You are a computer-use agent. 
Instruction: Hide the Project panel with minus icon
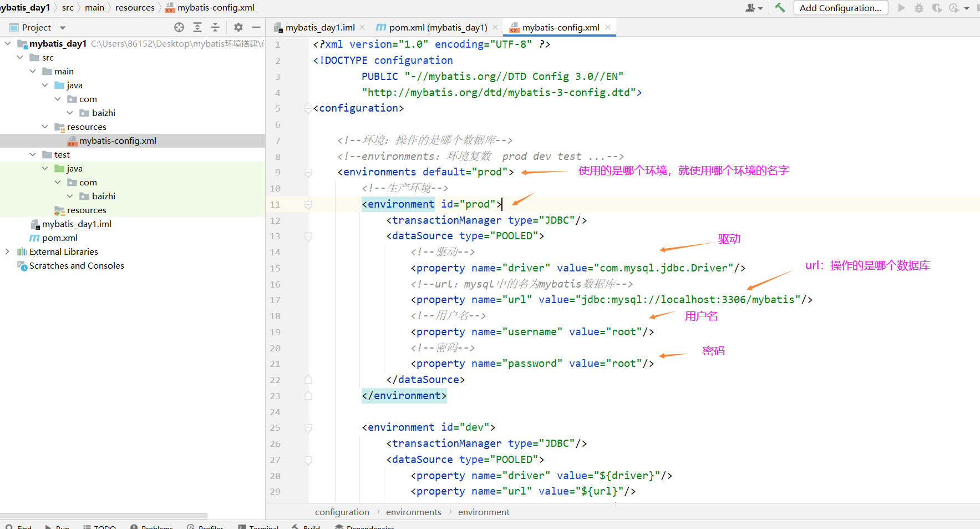(x=256, y=27)
